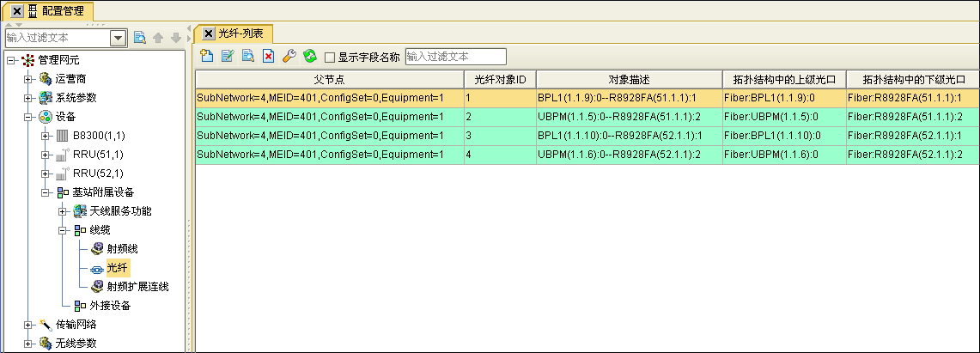The width and height of the screenshot is (980, 353).
Task: Expand the 传输网络 node
Action: coord(28,325)
